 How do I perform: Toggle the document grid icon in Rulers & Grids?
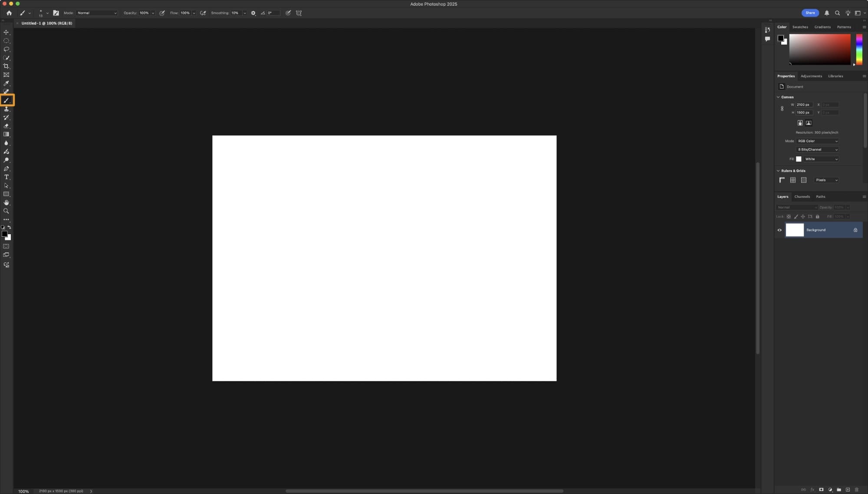792,180
